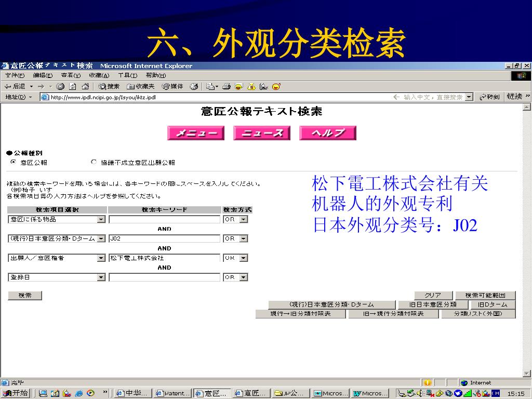Open the 工具(T) menu
This screenshot has height=399, width=532.
[128, 75]
